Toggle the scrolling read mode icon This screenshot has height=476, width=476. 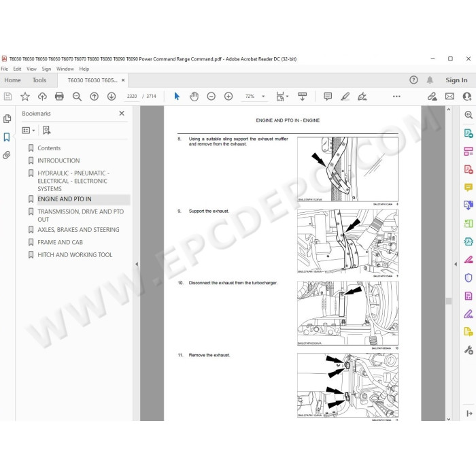[x=302, y=97]
